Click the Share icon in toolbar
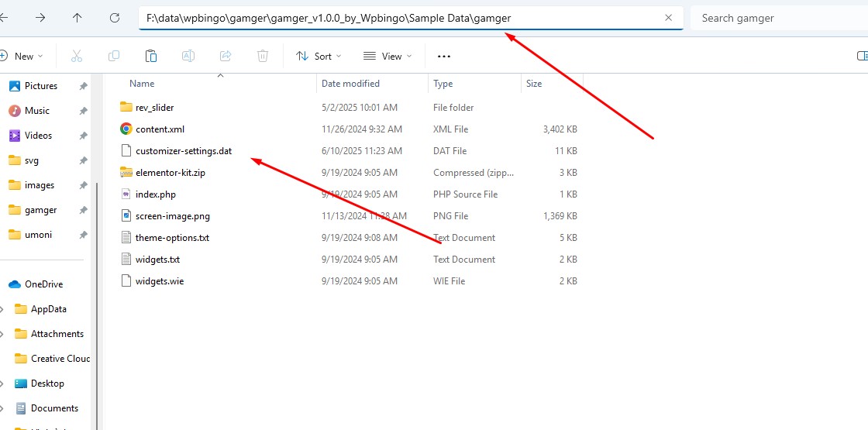The height and width of the screenshot is (430, 868). pyautogui.click(x=226, y=56)
